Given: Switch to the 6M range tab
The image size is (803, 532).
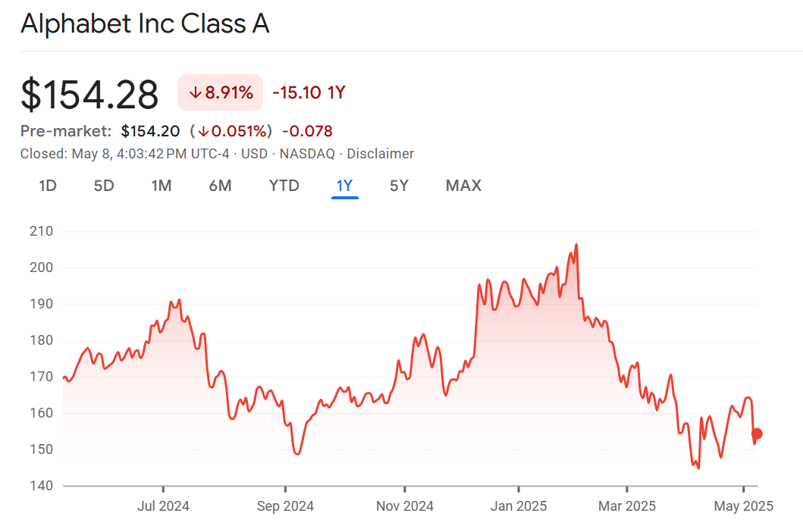Looking at the screenshot, I should click(x=220, y=186).
